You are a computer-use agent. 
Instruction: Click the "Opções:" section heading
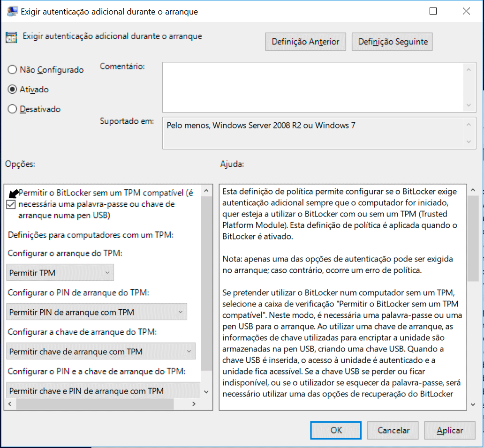point(20,164)
